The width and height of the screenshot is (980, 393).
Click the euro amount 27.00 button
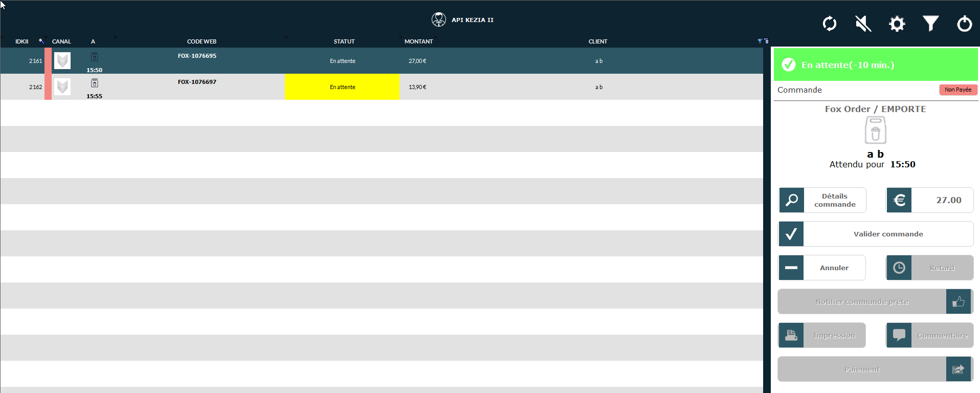pyautogui.click(x=929, y=200)
